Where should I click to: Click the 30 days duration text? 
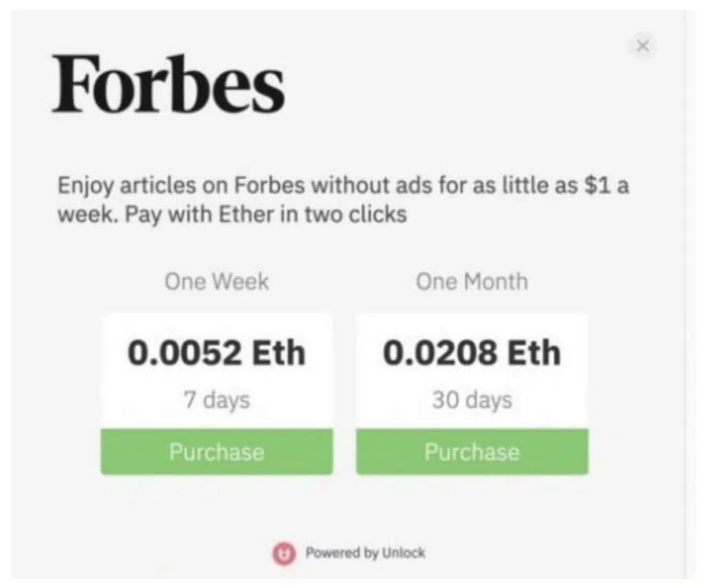[472, 400]
